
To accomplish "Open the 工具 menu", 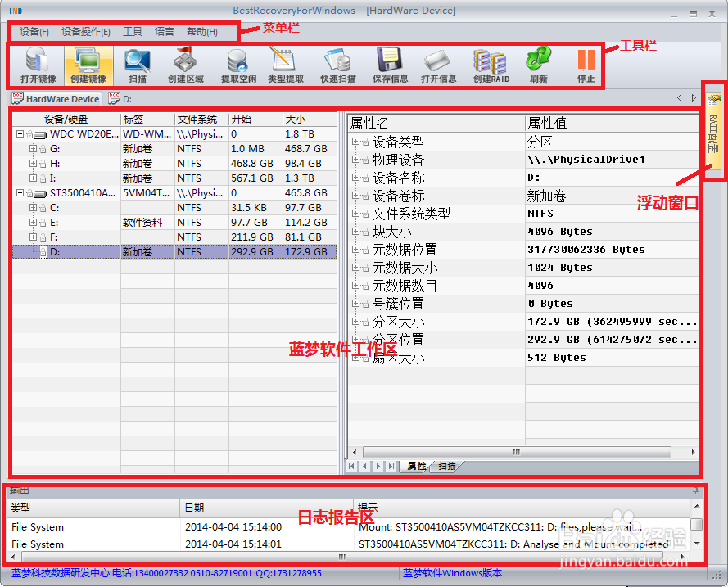I will click(x=132, y=31).
